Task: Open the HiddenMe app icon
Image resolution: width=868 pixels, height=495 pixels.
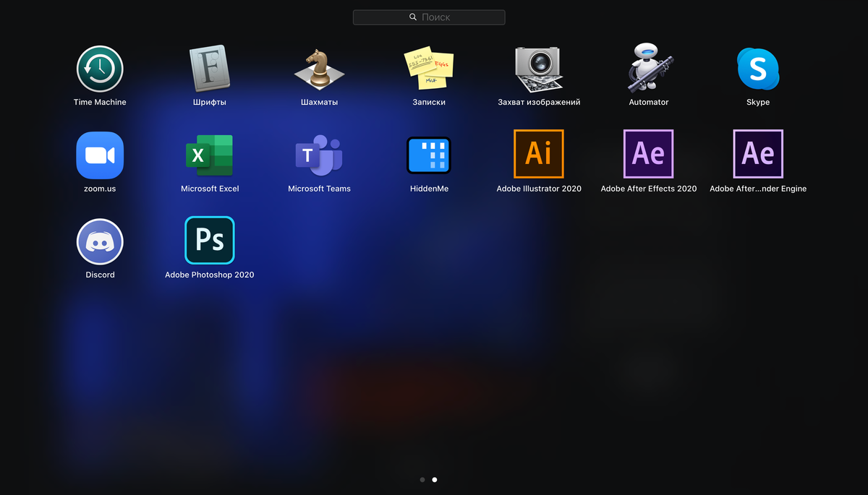Action: (429, 155)
